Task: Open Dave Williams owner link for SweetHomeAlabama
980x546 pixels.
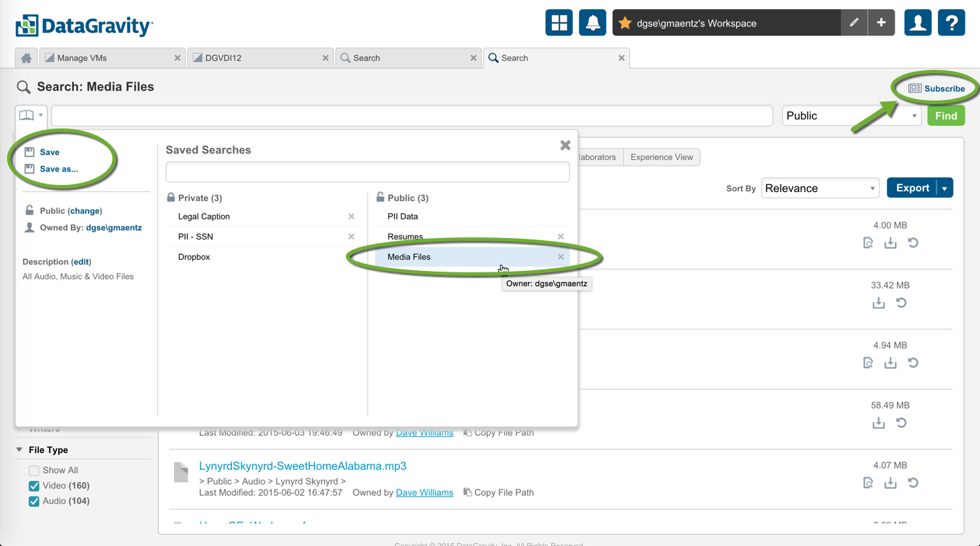Action: [x=425, y=492]
